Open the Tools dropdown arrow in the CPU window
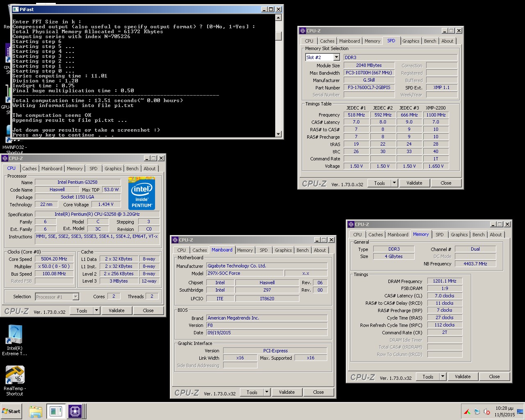This screenshot has width=525, height=420. (x=96, y=310)
